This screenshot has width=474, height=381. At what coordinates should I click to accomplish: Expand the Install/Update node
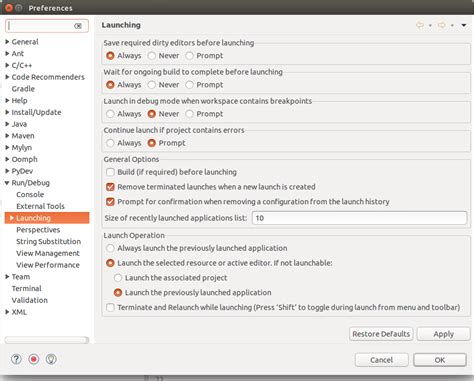[7, 112]
